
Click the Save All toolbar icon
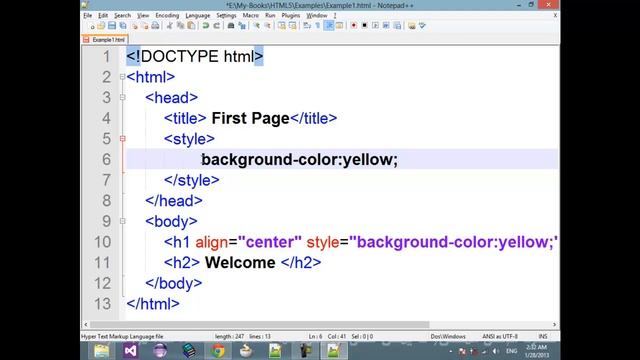[123, 26]
